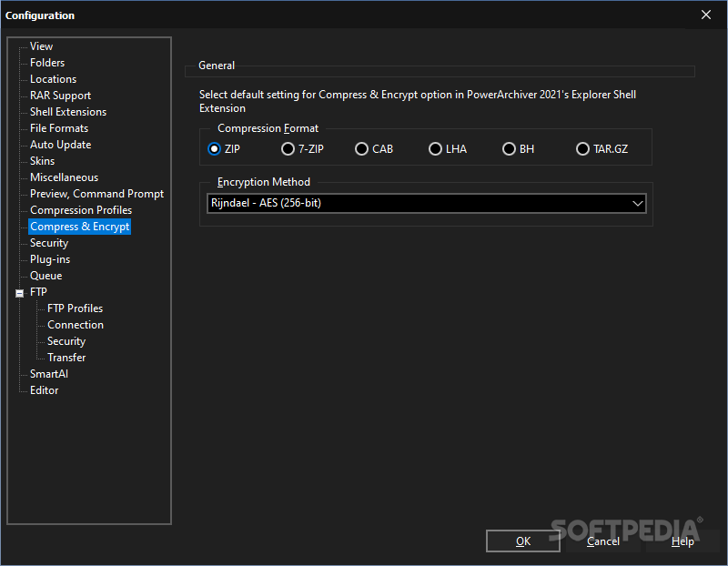
Task: Cancel the configuration dialog
Action: point(602,541)
